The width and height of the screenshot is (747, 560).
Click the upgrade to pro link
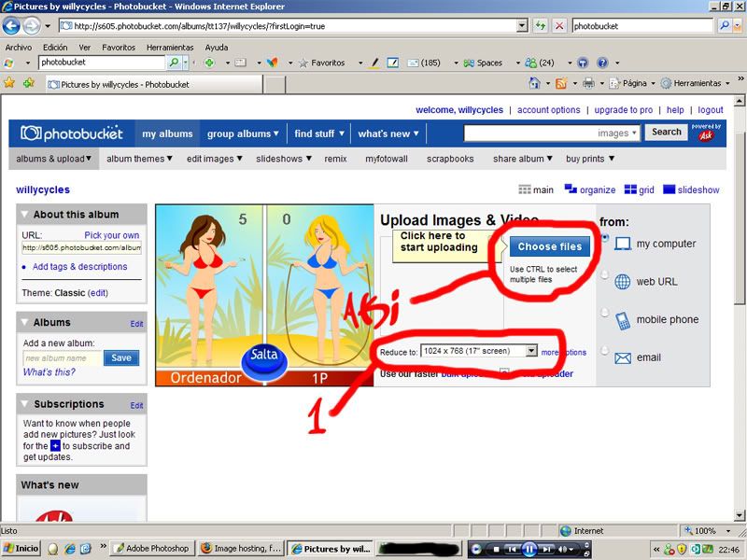[x=623, y=110]
